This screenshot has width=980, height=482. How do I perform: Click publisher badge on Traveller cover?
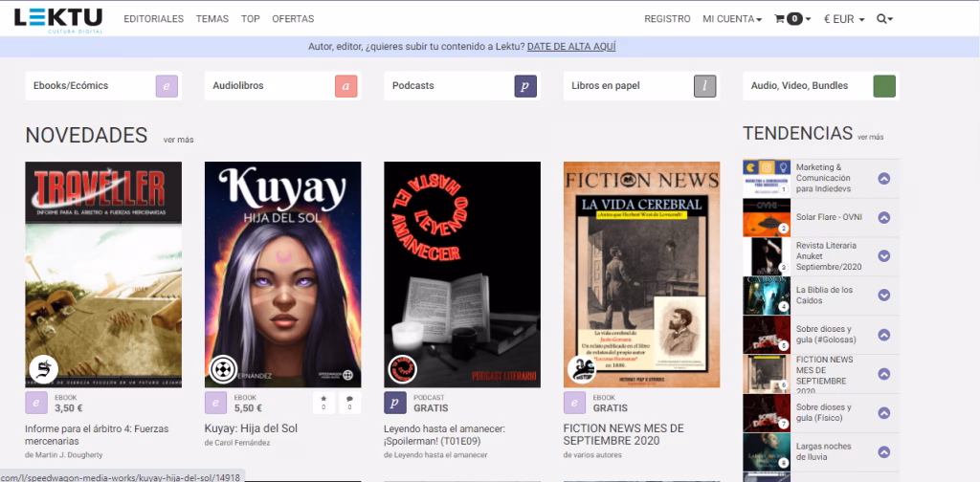click(44, 369)
